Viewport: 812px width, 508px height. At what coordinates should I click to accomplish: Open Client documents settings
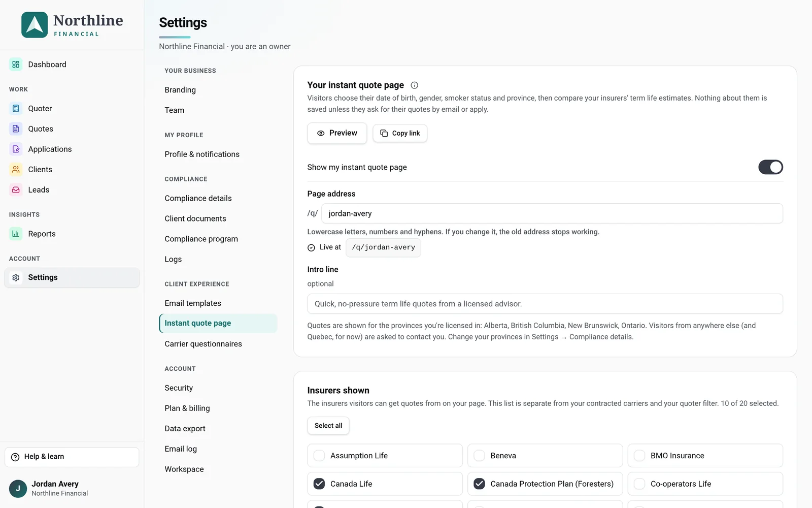click(x=218, y=219)
